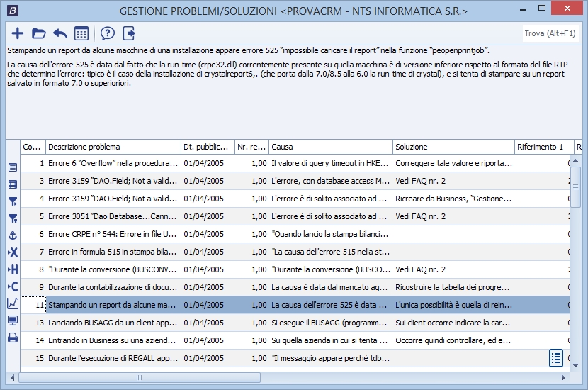588x390 pixels.
Task: Select row 'Durante la contabilizzazione di docu'
Action: (x=295, y=287)
